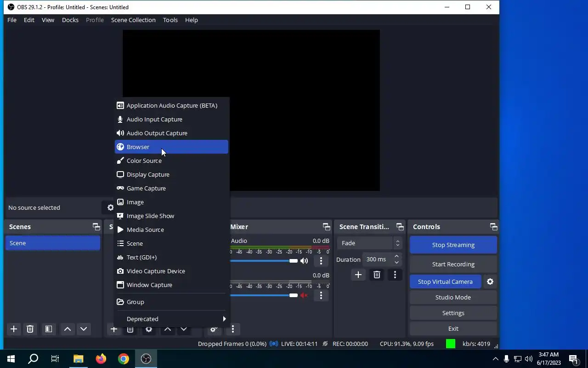Add a Group from the menu

click(x=171, y=302)
